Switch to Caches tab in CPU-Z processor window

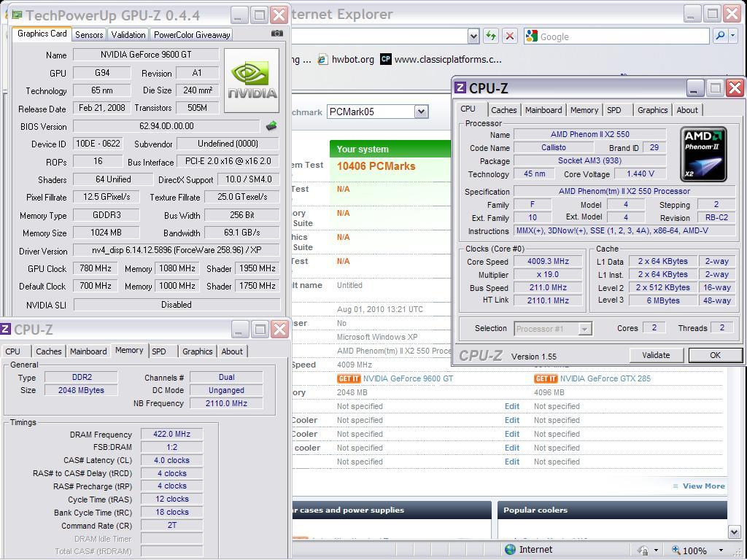click(x=503, y=110)
